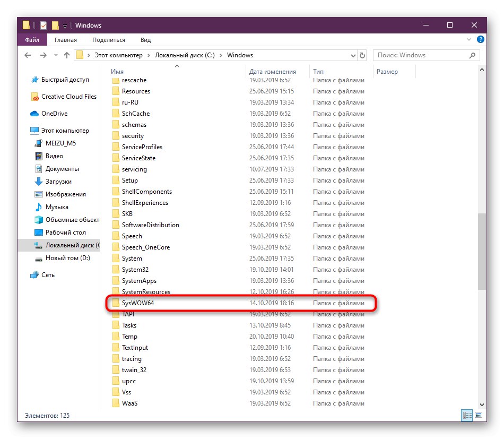Image resolution: width=504 pixels, height=439 pixels.
Task: Select the Resources folder
Action: [136, 91]
